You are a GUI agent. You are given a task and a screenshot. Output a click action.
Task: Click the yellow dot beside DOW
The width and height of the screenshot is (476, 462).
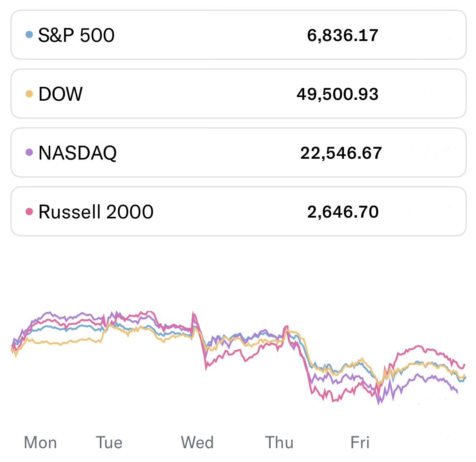(x=29, y=94)
